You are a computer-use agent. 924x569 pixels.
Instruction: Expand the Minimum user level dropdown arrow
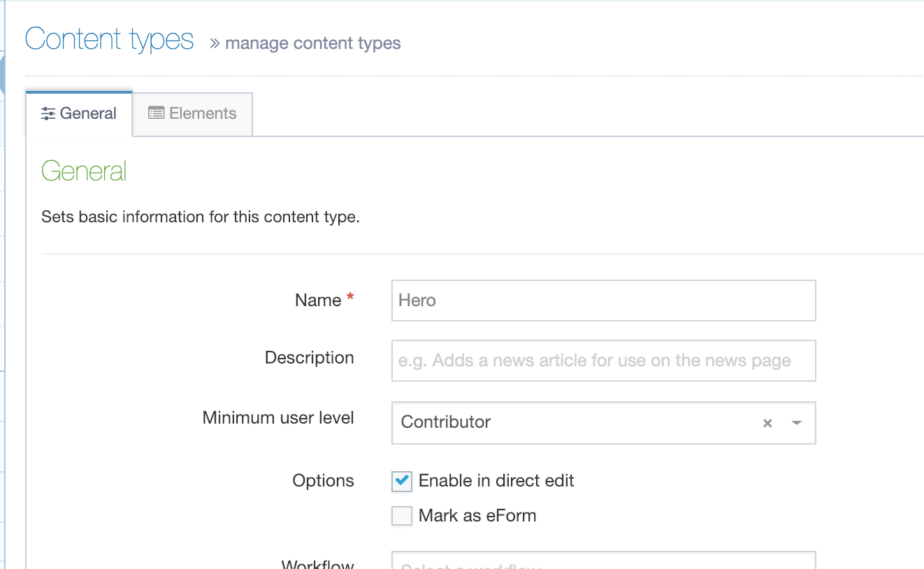tap(796, 423)
